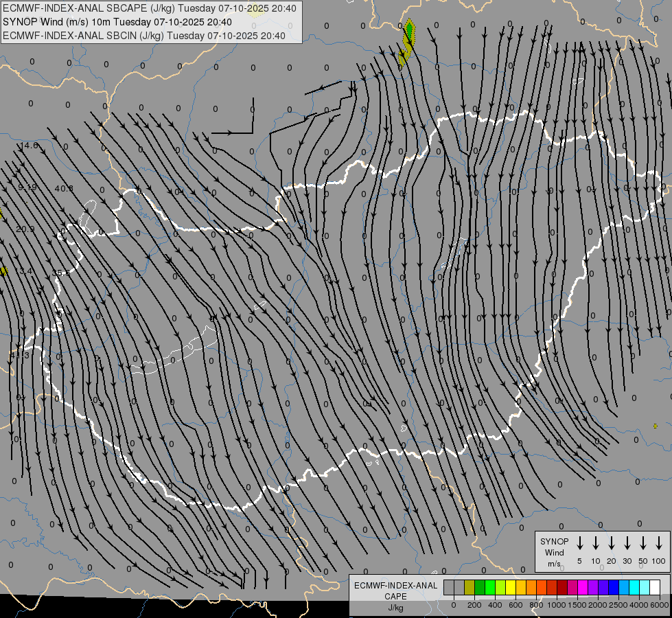Click the green CAPE patch at map top
The image size is (672, 618).
(409, 31)
